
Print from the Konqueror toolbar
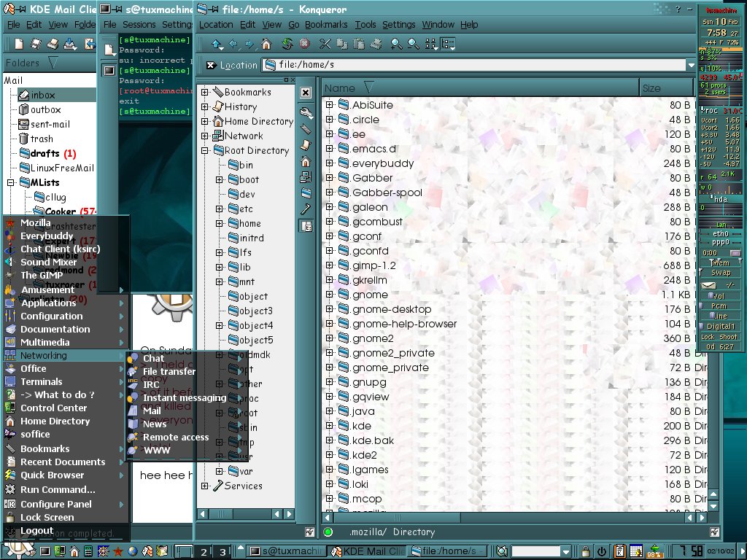(376, 44)
